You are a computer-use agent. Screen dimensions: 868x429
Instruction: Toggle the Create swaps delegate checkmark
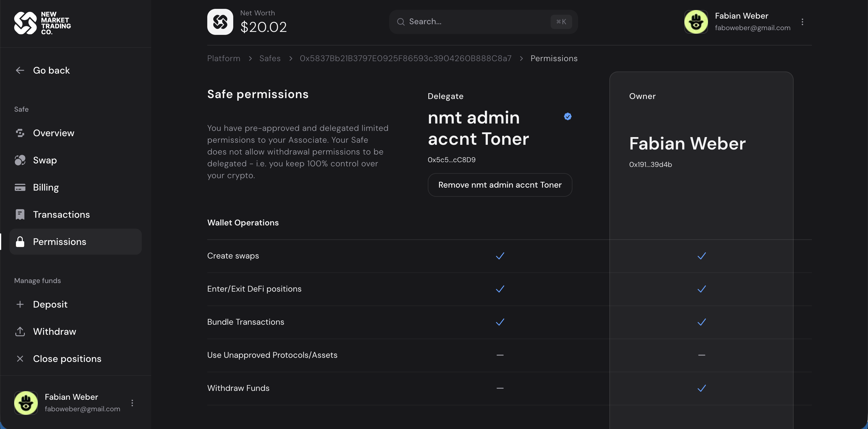click(500, 256)
